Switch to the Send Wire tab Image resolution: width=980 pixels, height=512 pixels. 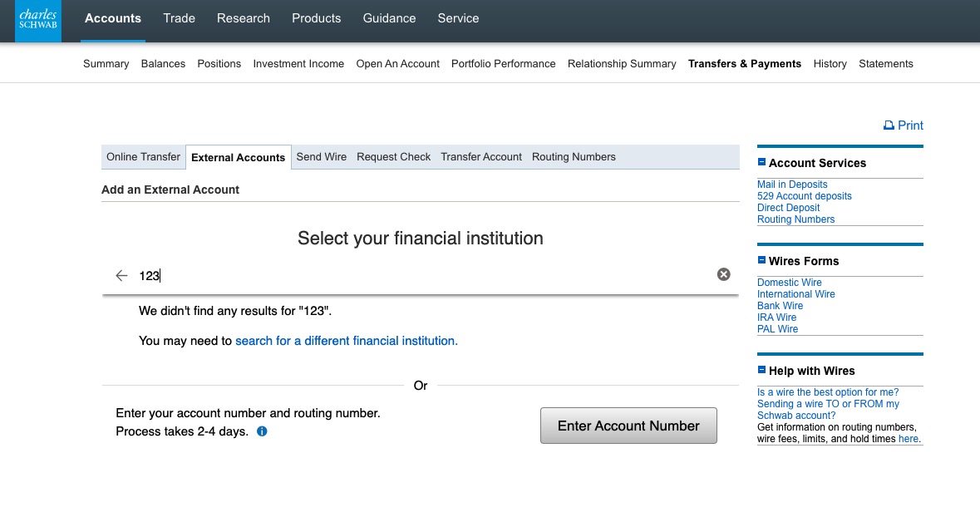(321, 157)
